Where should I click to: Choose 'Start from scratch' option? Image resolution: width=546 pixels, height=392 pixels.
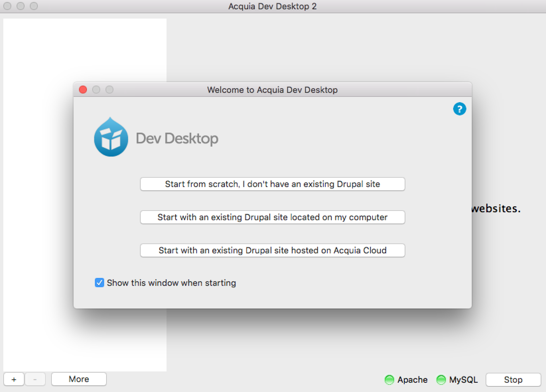tap(272, 184)
